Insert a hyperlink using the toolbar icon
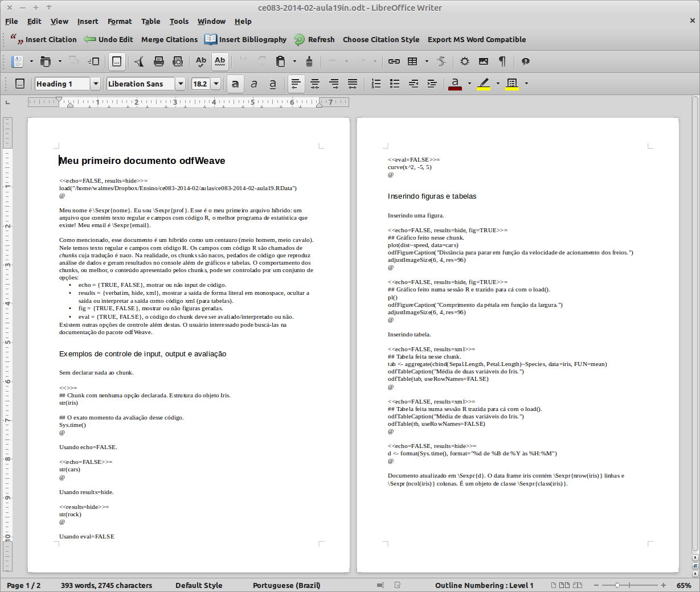 click(394, 61)
